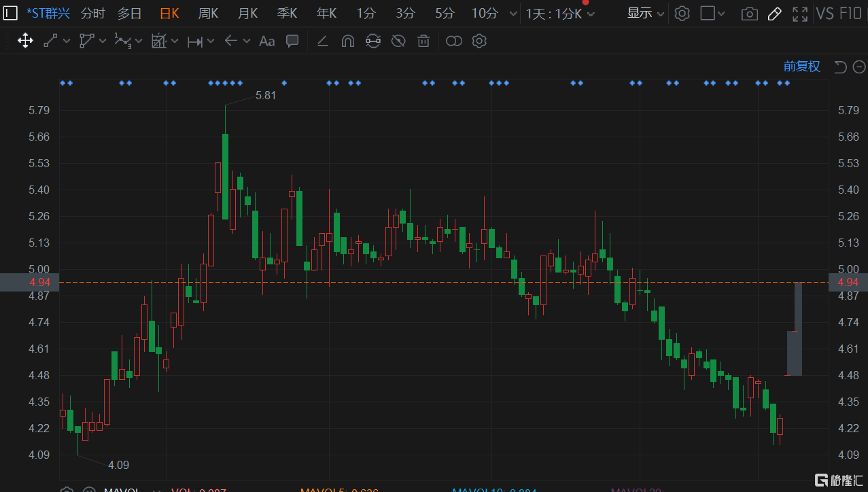Open the layout square dropdown

coord(712,13)
